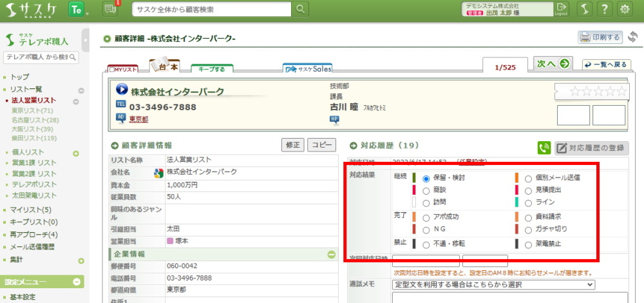
Task: Select the 商談 radio button
Action: 426,191
